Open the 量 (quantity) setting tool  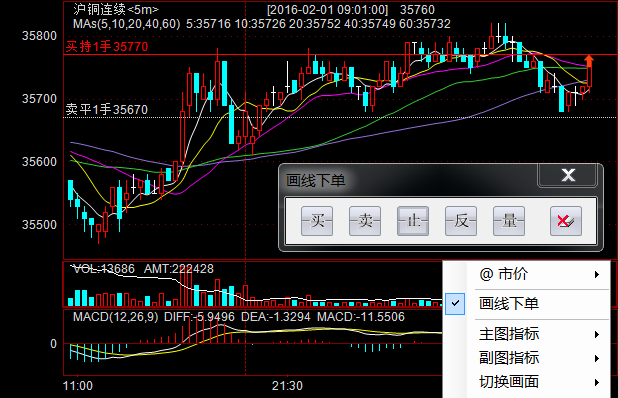tap(509, 221)
